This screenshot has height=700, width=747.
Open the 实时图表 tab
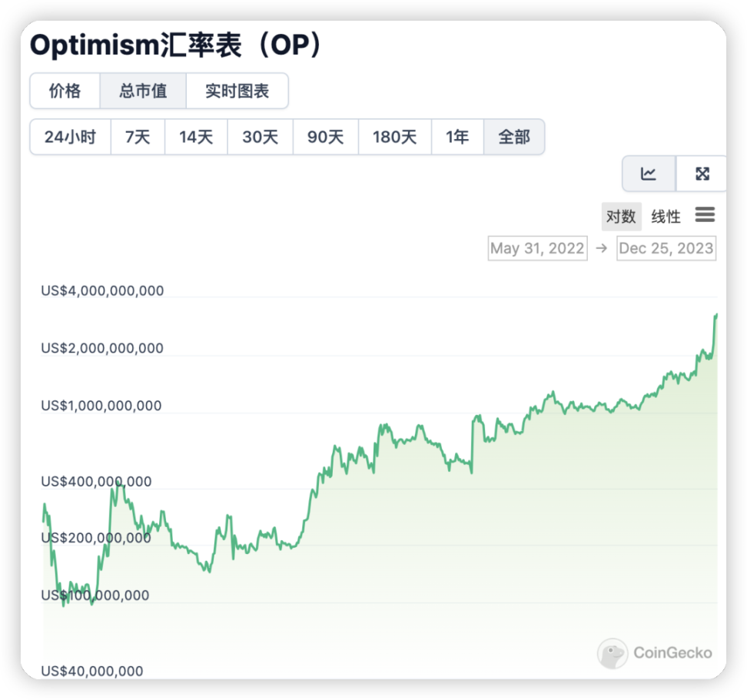click(x=237, y=91)
